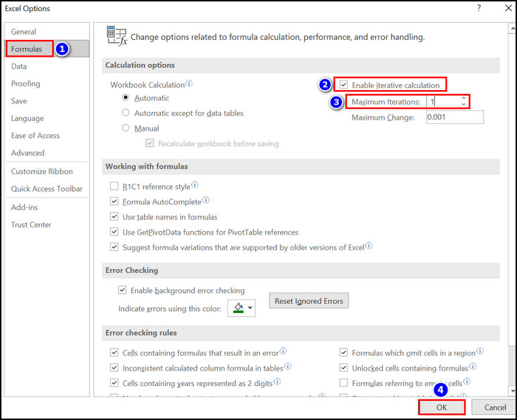Image resolution: width=517 pixels, height=420 pixels.
Task: Toggle Formulas which omit cells in a region
Action: point(343,353)
